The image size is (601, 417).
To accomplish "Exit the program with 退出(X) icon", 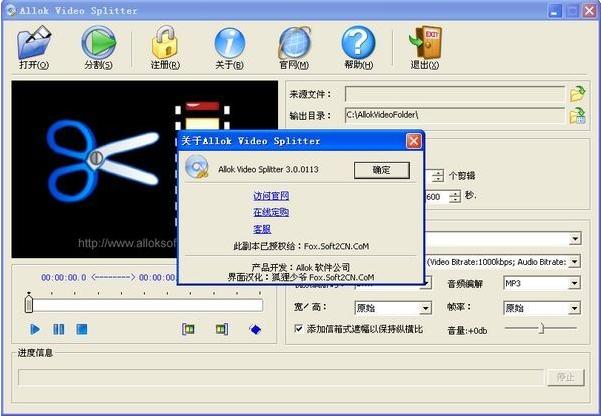I will pos(425,48).
